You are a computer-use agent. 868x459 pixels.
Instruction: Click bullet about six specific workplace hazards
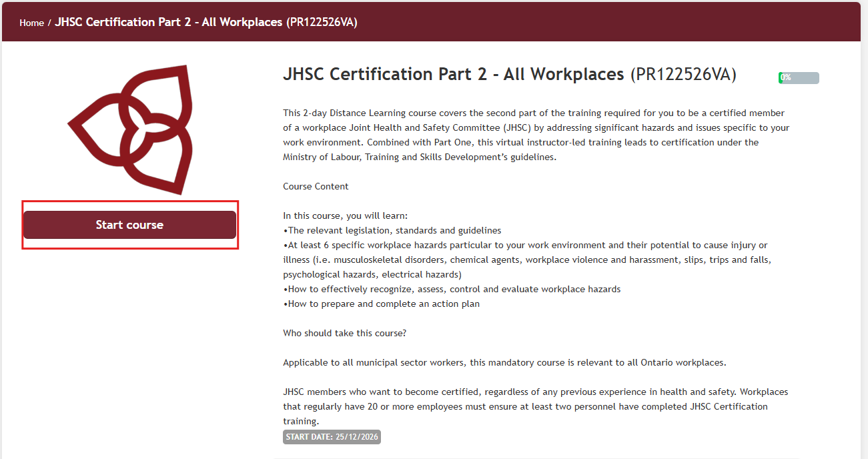(527, 260)
